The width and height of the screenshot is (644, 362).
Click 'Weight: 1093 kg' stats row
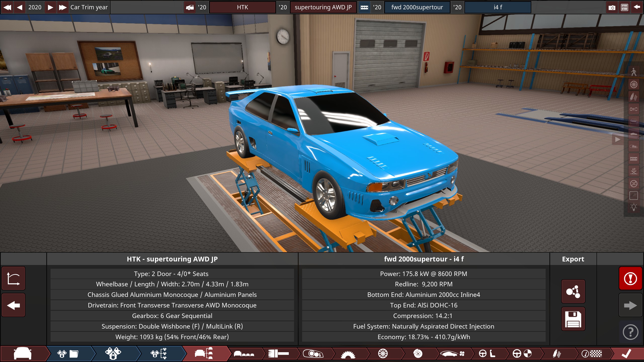[172, 337]
